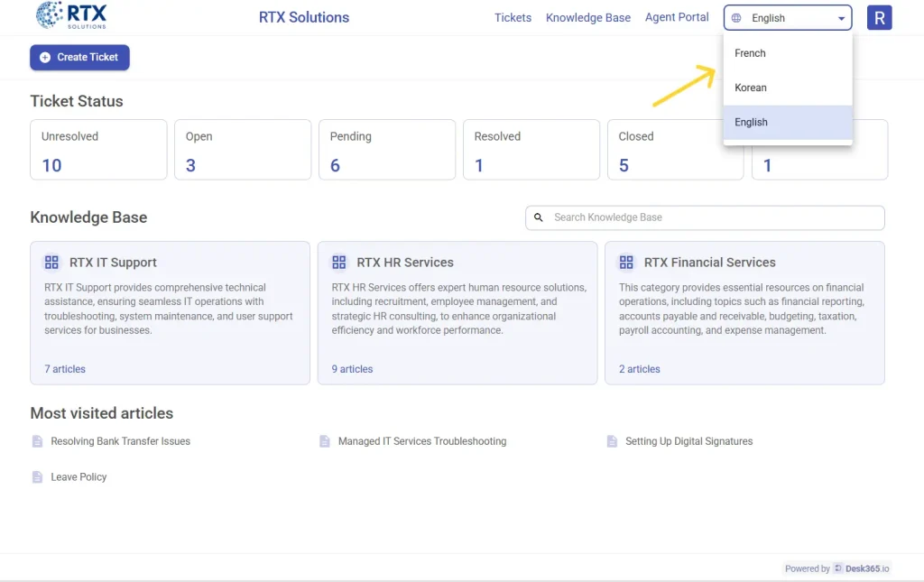The width and height of the screenshot is (924, 582).
Task: Open the R profile avatar
Action: click(879, 17)
